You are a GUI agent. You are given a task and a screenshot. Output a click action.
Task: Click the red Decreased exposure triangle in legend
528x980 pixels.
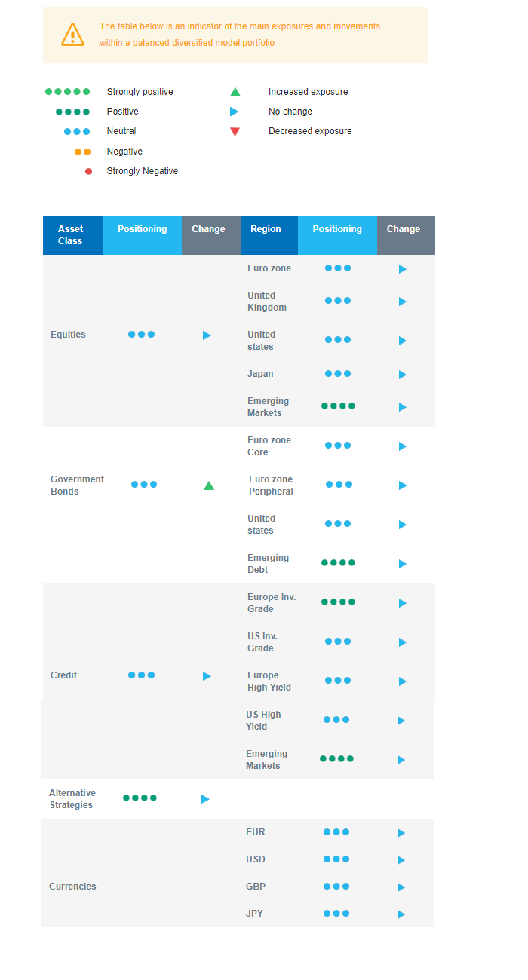(235, 131)
